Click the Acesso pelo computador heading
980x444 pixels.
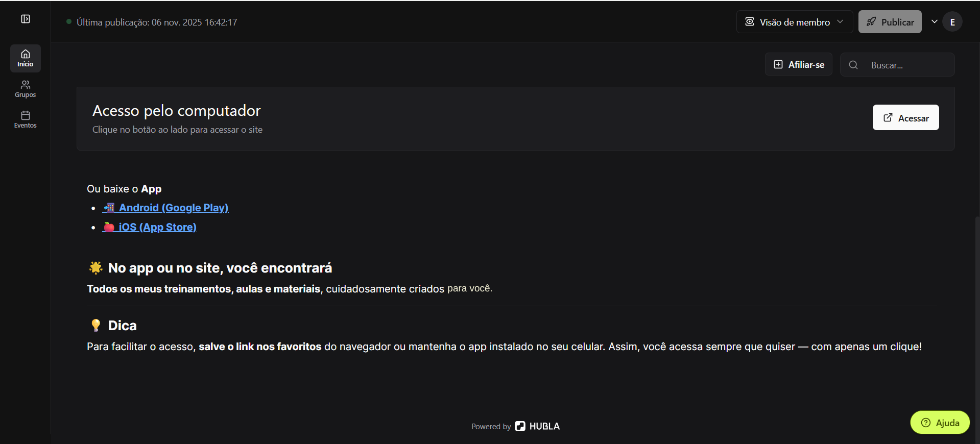(x=177, y=111)
